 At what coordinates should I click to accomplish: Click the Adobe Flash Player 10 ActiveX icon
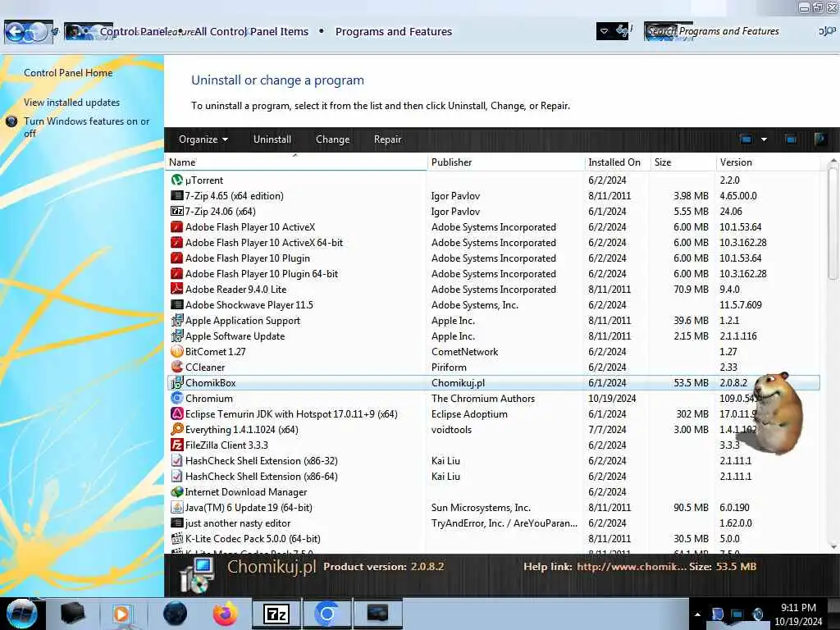tap(177, 226)
